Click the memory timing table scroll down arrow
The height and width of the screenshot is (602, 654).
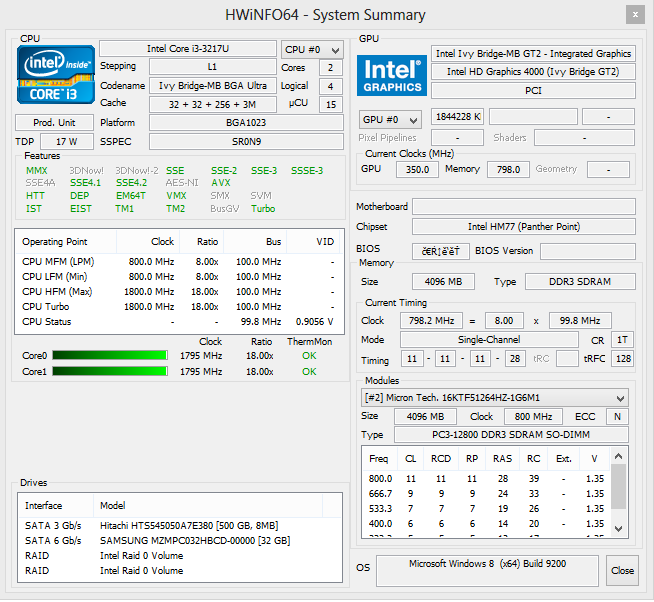(x=619, y=529)
